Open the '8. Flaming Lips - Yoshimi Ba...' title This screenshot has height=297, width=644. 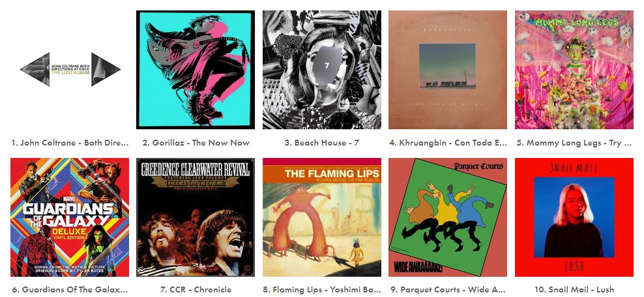[321, 290]
